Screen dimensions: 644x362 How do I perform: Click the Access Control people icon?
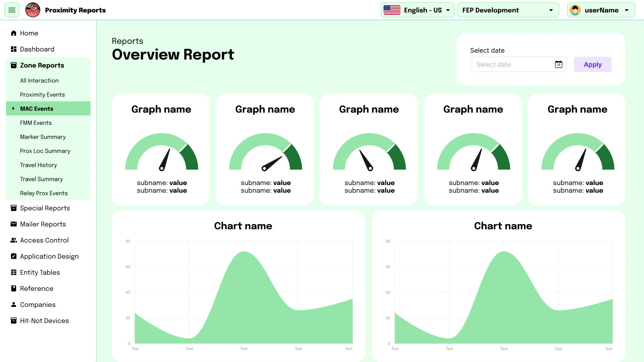pos(14,240)
